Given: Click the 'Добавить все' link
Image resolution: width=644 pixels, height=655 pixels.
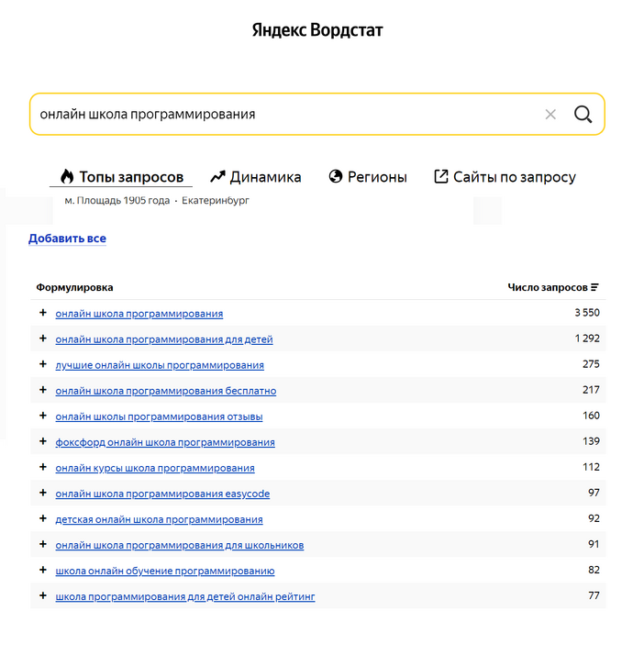Looking at the screenshot, I should (x=67, y=239).
